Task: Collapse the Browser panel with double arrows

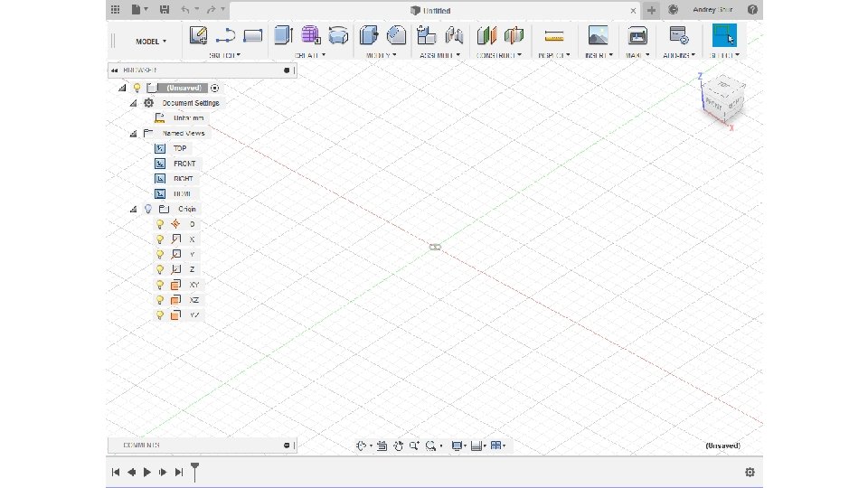Action: (115, 70)
